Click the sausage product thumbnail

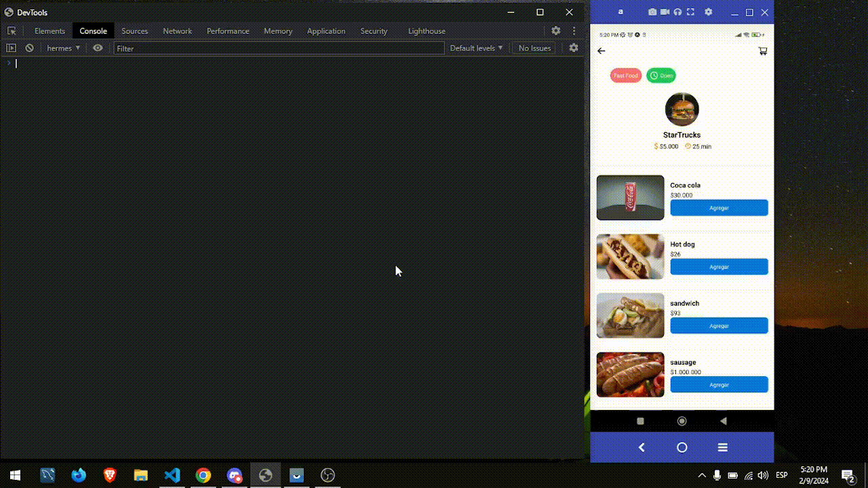pos(630,374)
